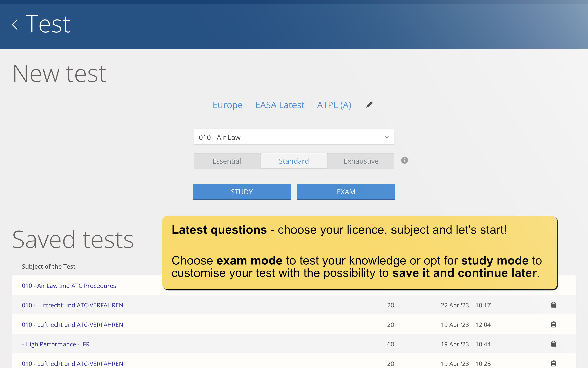Click the EASA Latest link
Viewport: 588px width, 368px height.
click(280, 105)
